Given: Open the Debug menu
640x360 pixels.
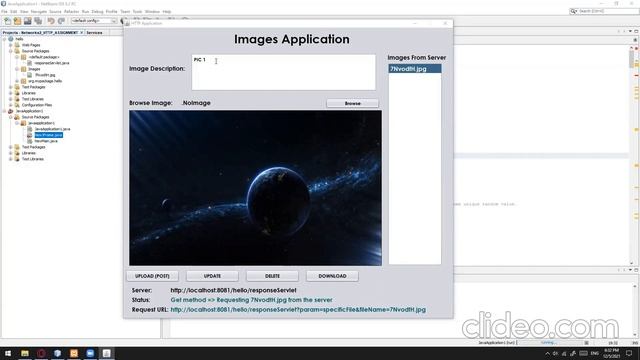Looking at the screenshot, I should coord(97,11).
